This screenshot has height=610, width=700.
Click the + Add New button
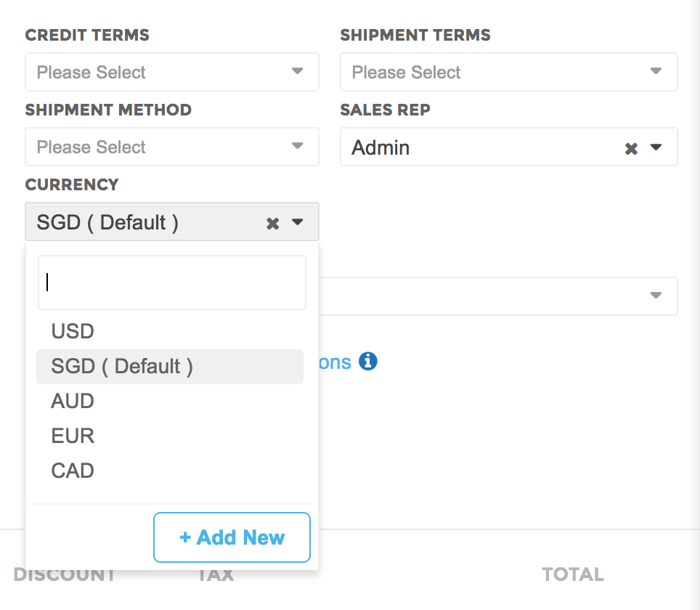[x=232, y=537]
